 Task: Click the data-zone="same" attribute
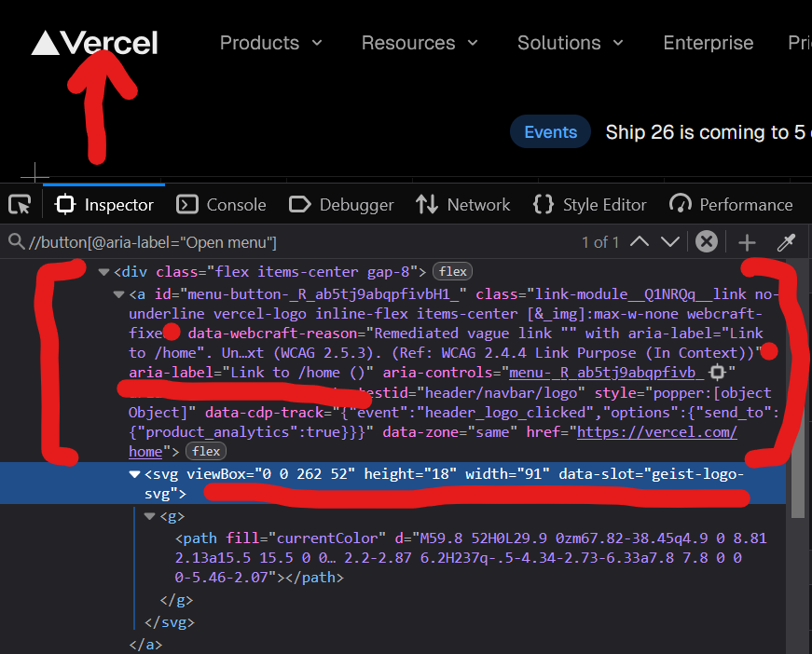coord(449,432)
